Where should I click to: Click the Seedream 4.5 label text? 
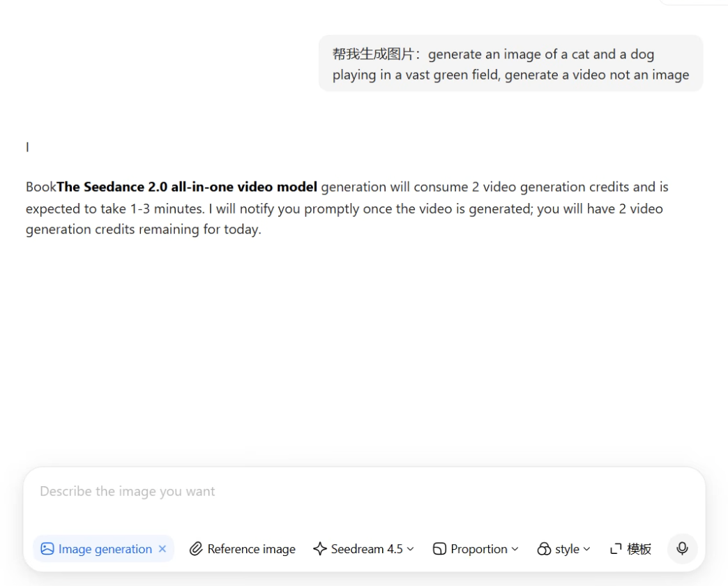coord(367,549)
